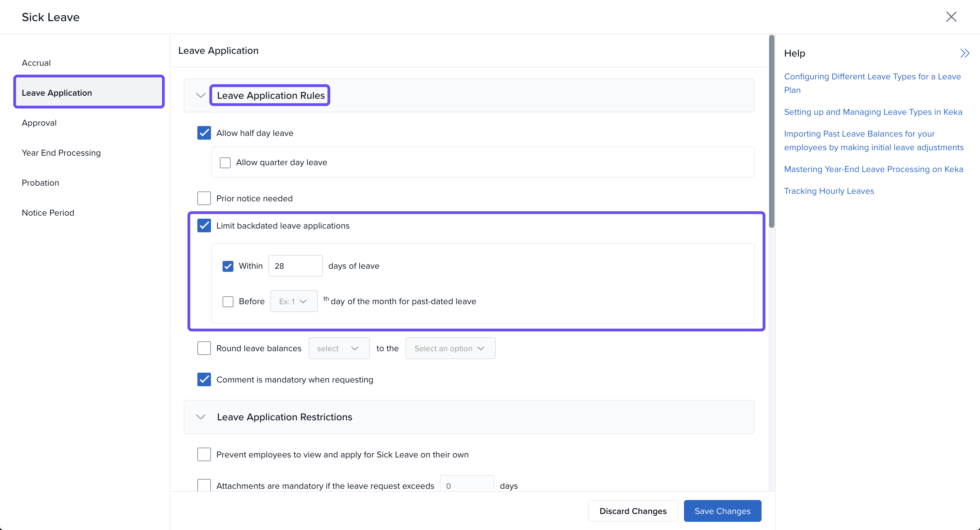Uncheck Allow half day leave

click(x=204, y=133)
